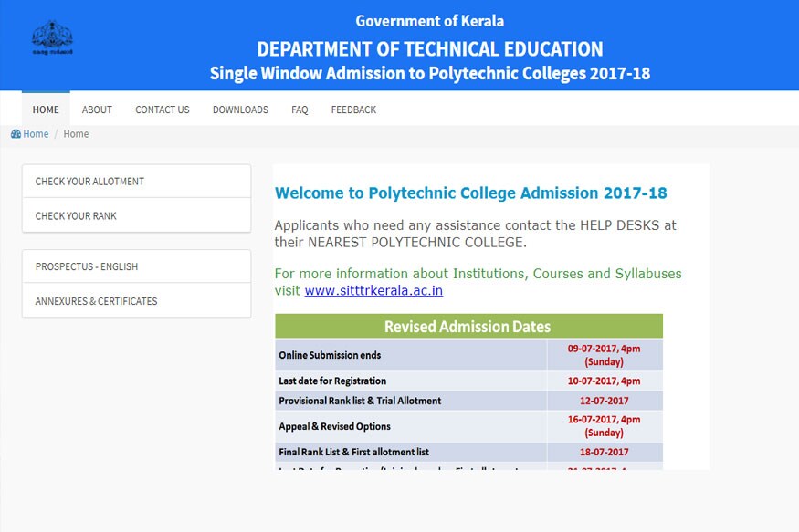Select the Online Submission ends table row
The height and width of the screenshot is (532, 799).
pos(411,355)
